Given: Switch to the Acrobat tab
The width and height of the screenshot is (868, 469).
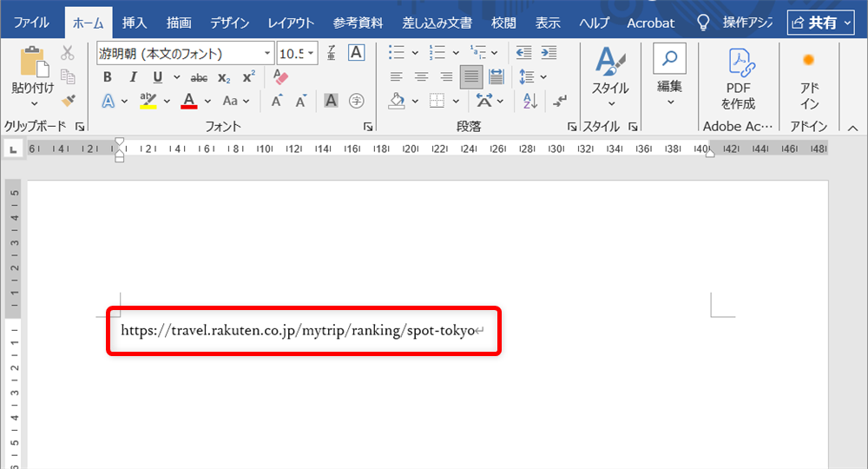Looking at the screenshot, I should tap(650, 23).
